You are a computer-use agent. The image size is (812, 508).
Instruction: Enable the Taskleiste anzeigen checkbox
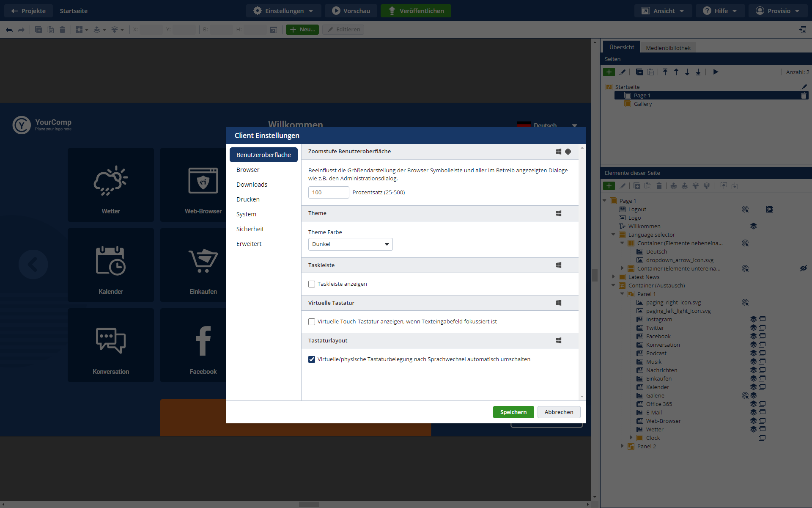tap(312, 284)
